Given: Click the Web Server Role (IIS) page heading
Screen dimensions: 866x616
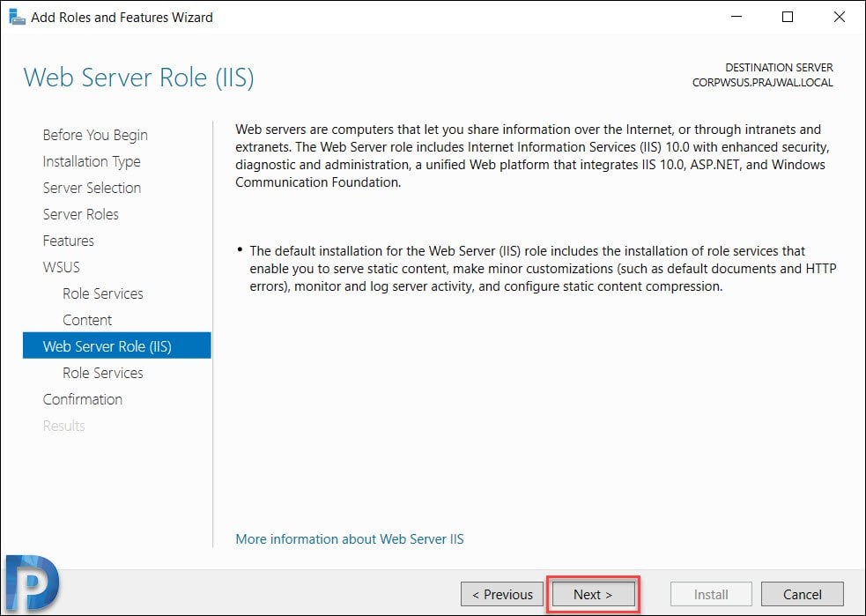Looking at the screenshot, I should pyautogui.click(x=138, y=78).
